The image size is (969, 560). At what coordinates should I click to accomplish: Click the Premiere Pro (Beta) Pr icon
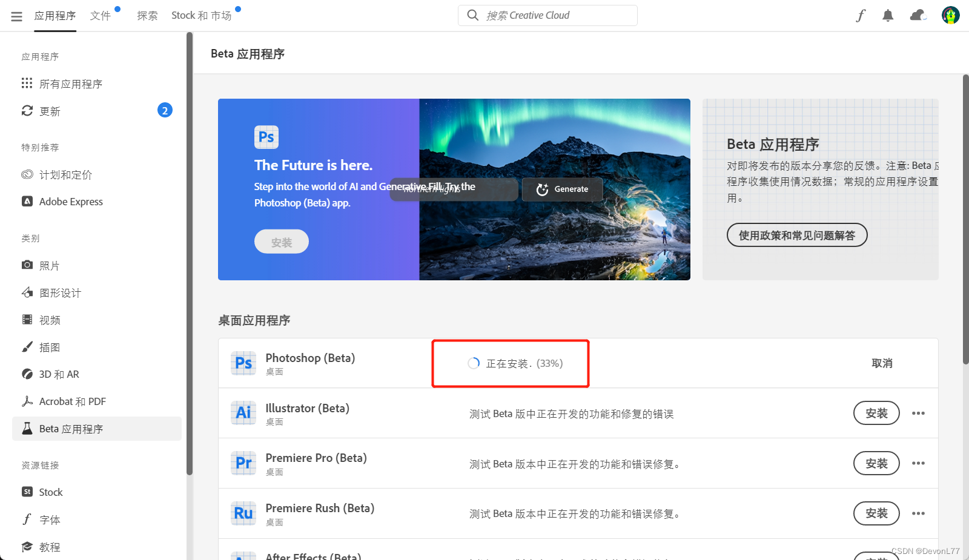(x=243, y=463)
